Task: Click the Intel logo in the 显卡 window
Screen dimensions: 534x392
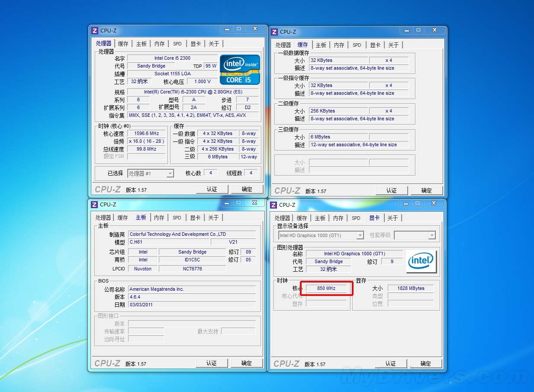Action: (x=421, y=261)
